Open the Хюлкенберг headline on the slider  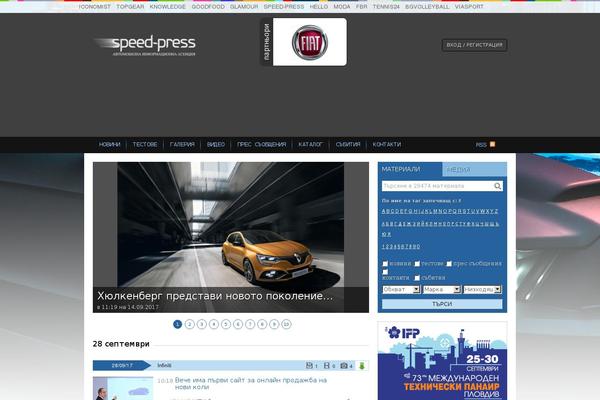click(215, 296)
